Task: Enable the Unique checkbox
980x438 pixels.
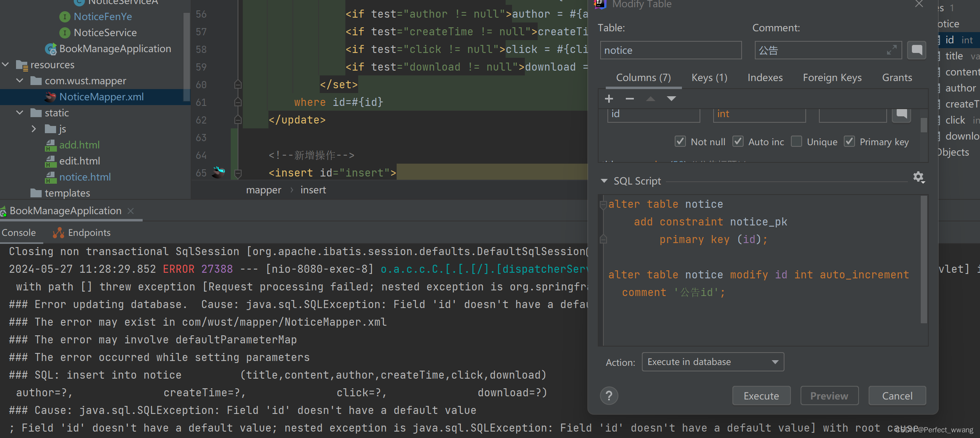Action: click(797, 142)
